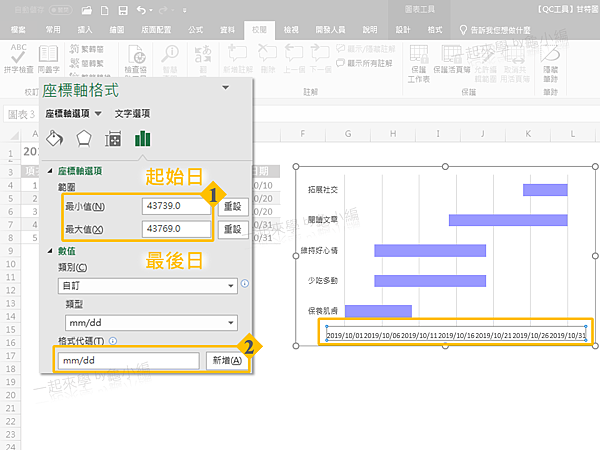
Task: Collapse the 座標軸選項 section triangle
Action: coord(50,171)
